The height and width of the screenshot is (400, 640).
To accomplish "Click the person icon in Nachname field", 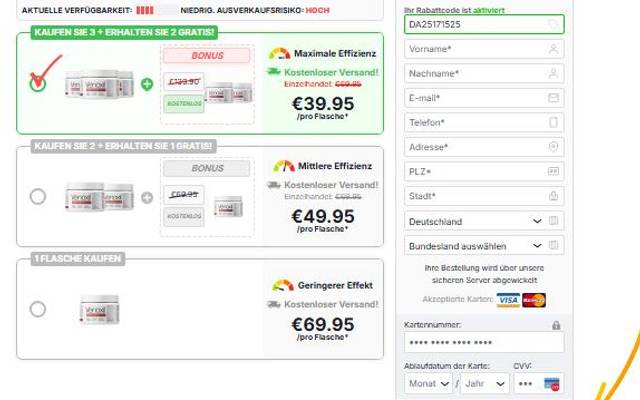I will [554, 73].
